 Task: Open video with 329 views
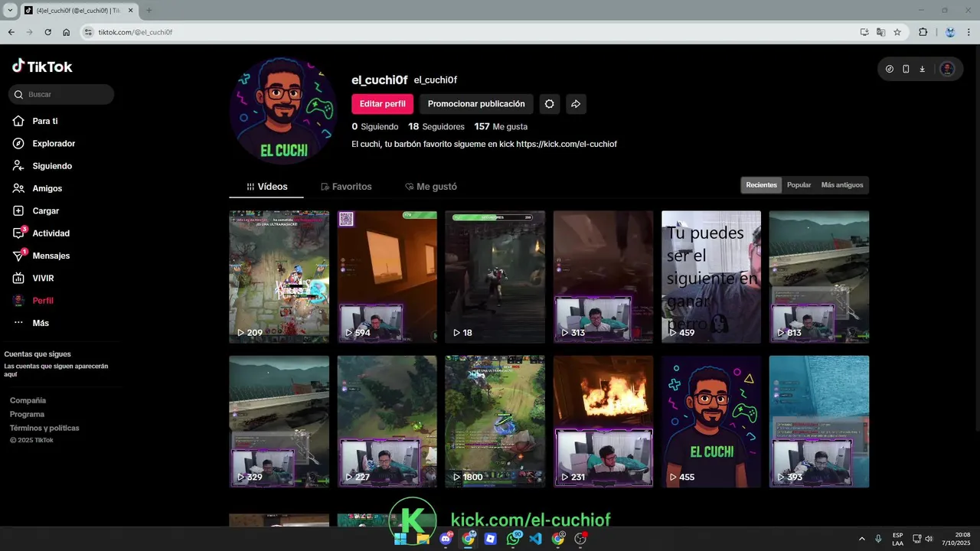[x=279, y=422]
